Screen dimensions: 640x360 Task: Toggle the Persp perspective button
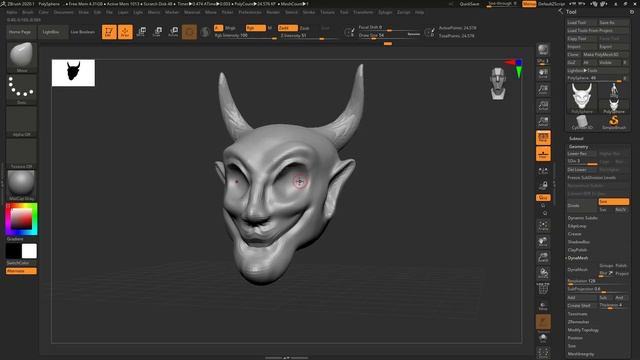[543, 138]
